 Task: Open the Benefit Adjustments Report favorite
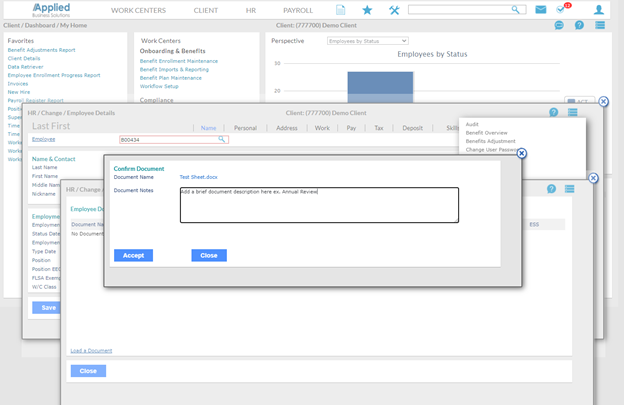click(41, 50)
